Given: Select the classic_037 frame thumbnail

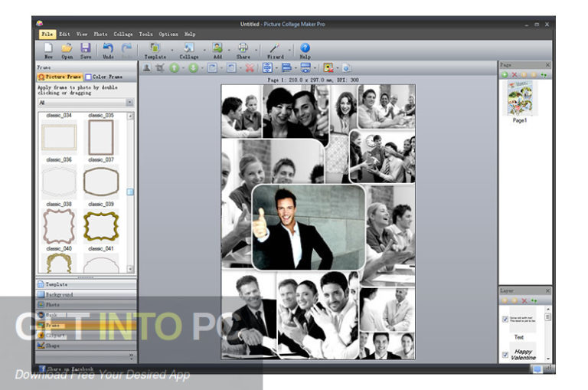Looking at the screenshot, I should [x=101, y=182].
